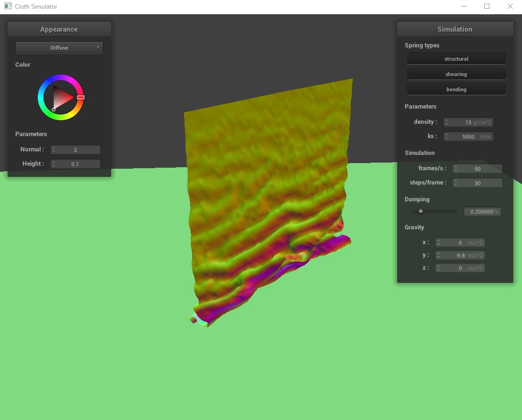Image resolution: width=522 pixels, height=420 pixels.
Task: Click the Damping slider handle
Action: [421, 212]
